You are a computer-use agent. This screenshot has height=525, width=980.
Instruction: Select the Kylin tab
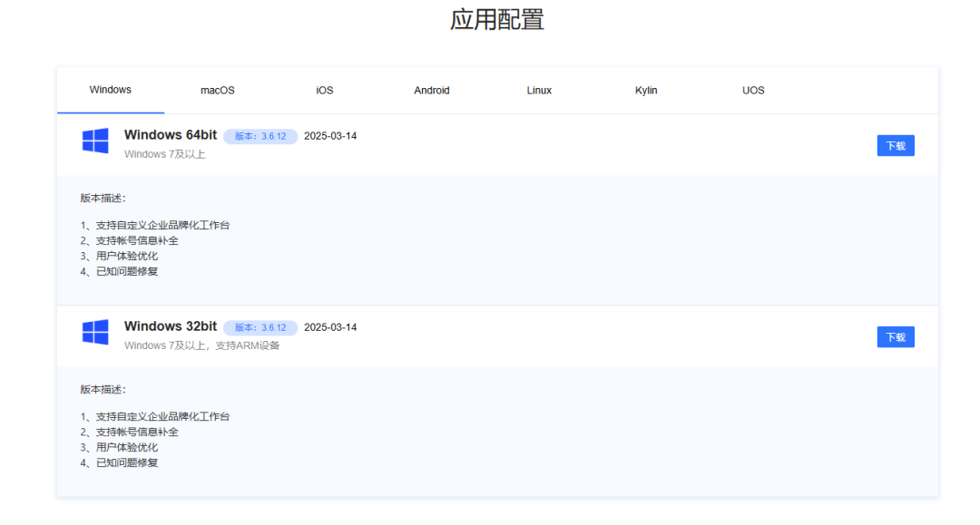coord(646,91)
